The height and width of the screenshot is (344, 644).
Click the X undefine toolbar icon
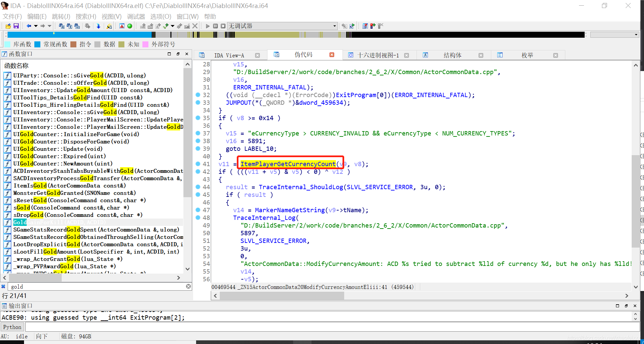click(x=195, y=26)
